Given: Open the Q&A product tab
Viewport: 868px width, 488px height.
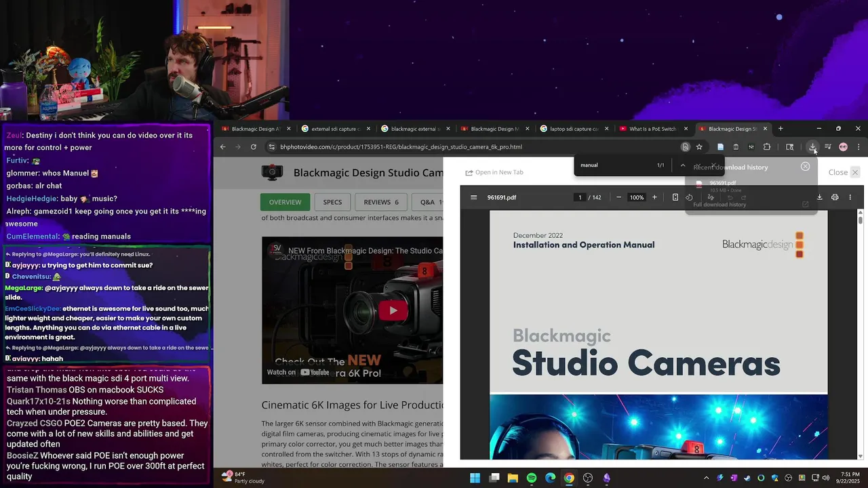Looking at the screenshot, I should tap(427, 202).
